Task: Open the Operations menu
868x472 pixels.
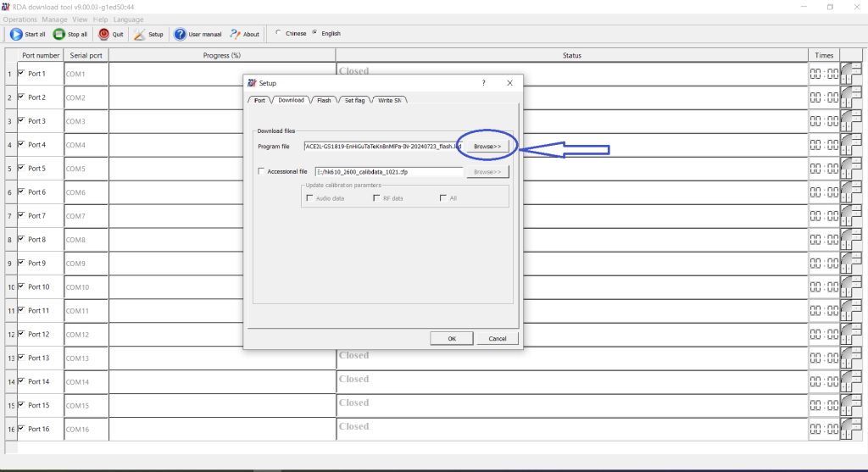Action: click(20, 19)
